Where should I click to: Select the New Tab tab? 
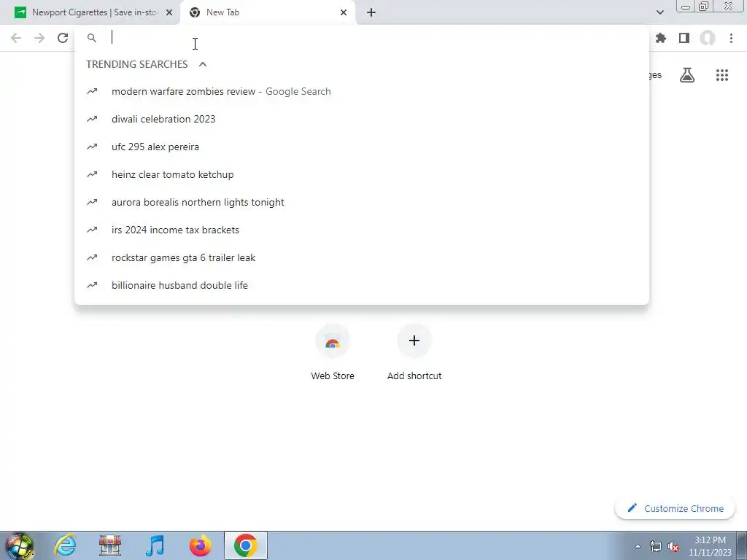[x=268, y=12]
